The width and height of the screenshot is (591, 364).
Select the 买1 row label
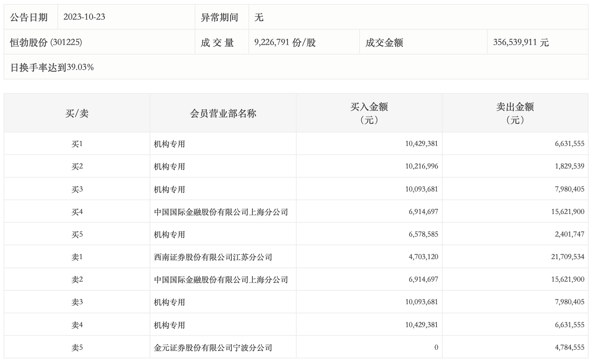pos(77,144)
